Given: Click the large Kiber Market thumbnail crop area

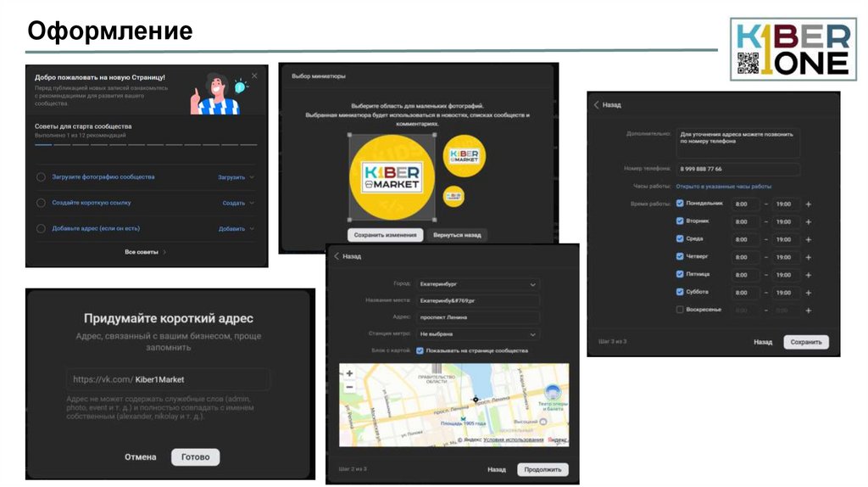Looking at the screenshot, I should click(392, 177).
